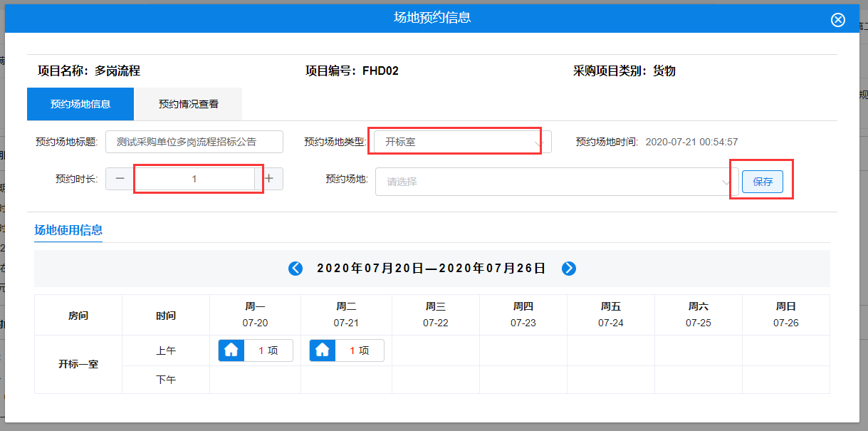Select the 预约场地信息 tab
Viewport: 868px width, 431px height.
click(80, 104)
